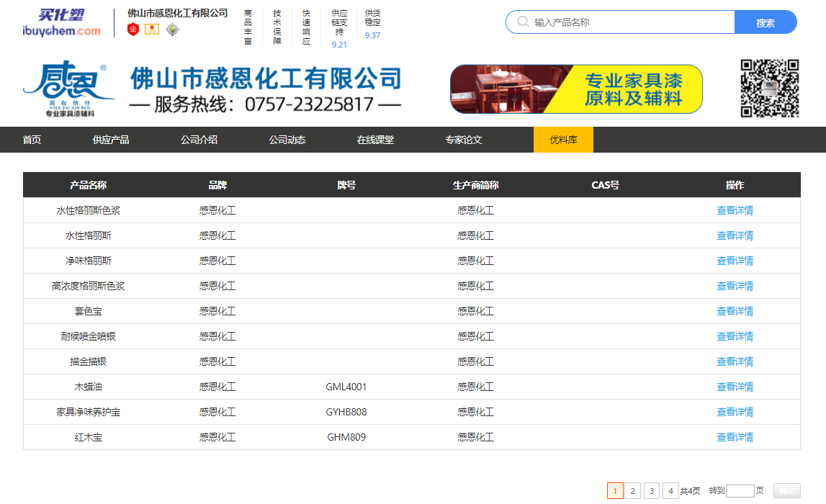Click the grade code GML4001
The height and width of the screenshot is (504, 826).
click(x=346, y=387)
